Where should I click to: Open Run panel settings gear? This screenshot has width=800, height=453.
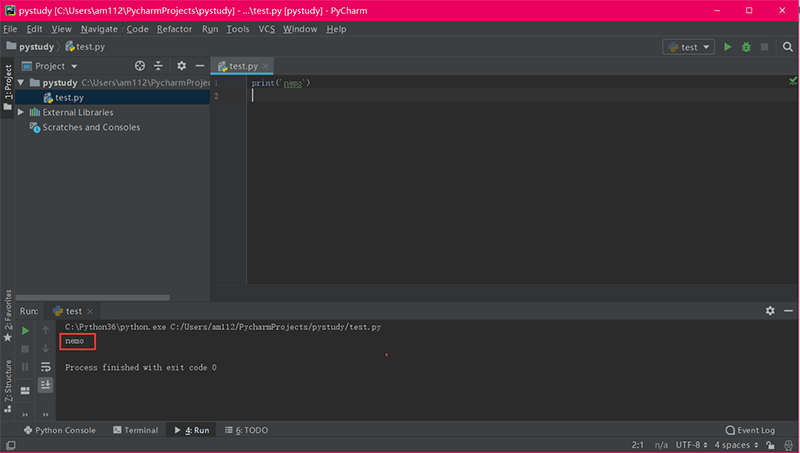[770, 311]
